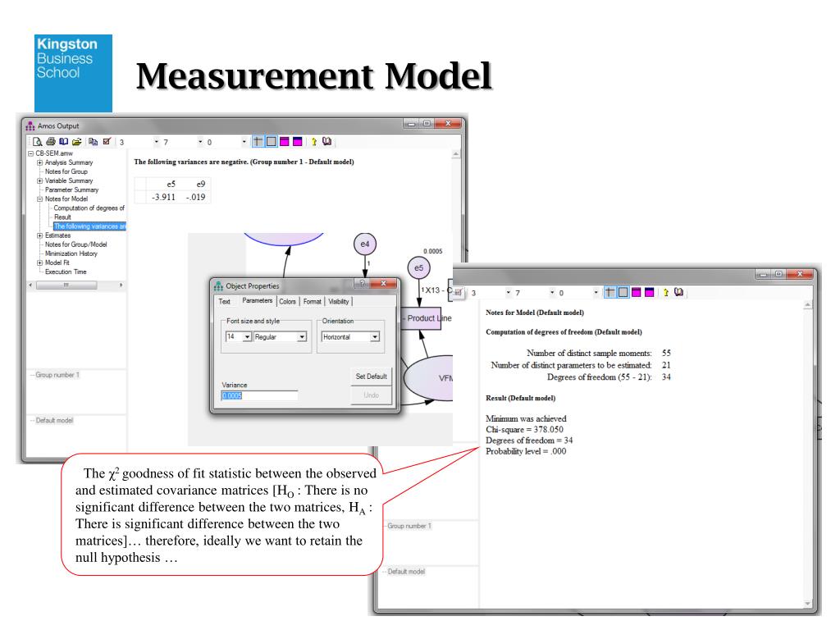The image size is (840, 630).
Task: Click the Object Properties dialog title icon
Action: 218,285
